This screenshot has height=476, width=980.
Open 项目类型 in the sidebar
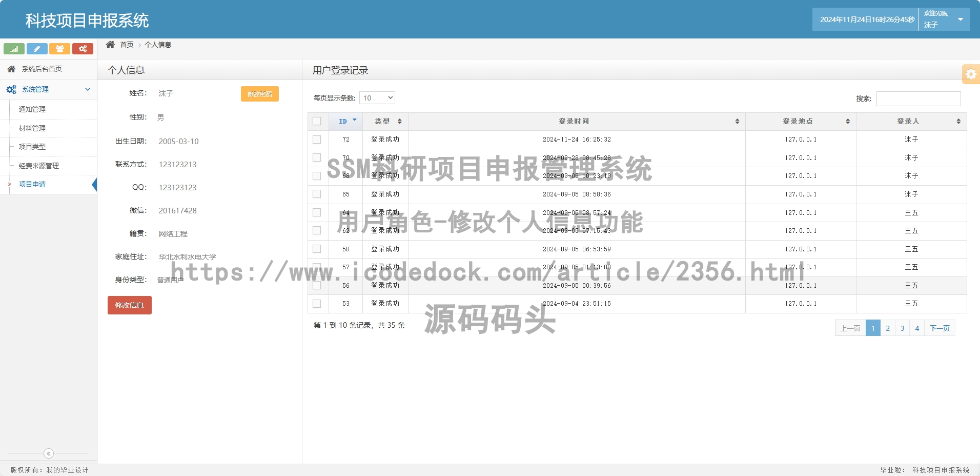pos(32,147)
